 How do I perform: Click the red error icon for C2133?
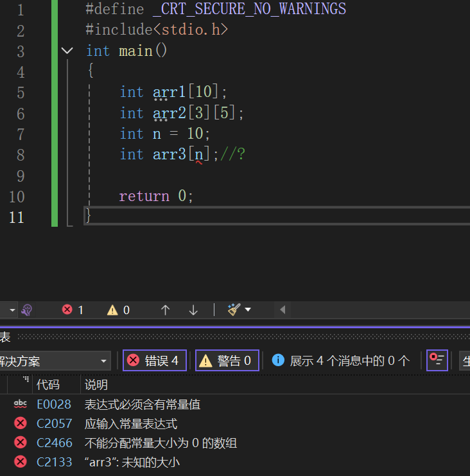pyautogui.click(x=21, y=462)
